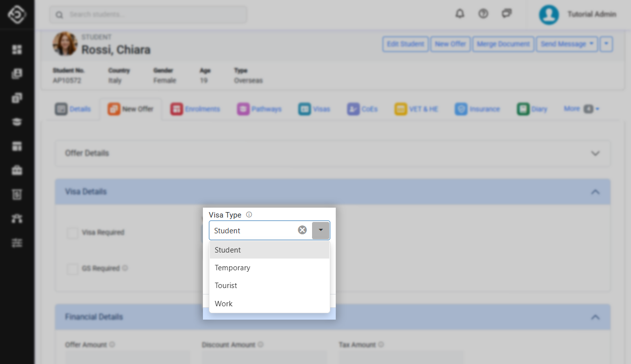Click the Edit Student button
The height and width of the screenshot is (364, 631).
405,44
